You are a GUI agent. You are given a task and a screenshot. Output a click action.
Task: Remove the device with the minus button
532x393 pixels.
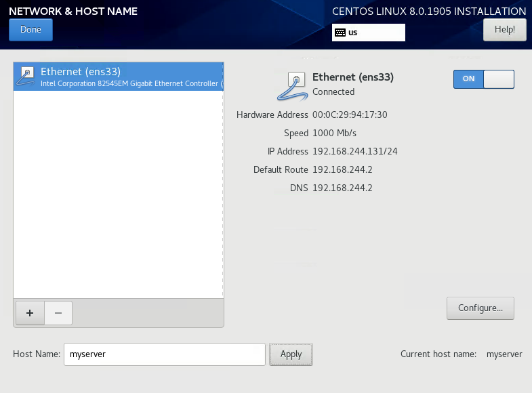pos(58,313)
